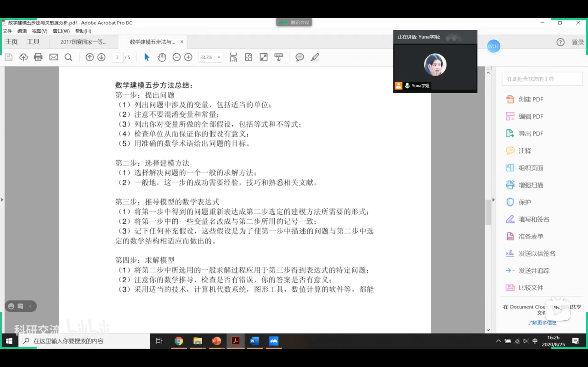The height and width of the screenshot is (367, 588).
Task: Type in the 在此处查找您的工具 search field
Action: click(x=542, y=78)
